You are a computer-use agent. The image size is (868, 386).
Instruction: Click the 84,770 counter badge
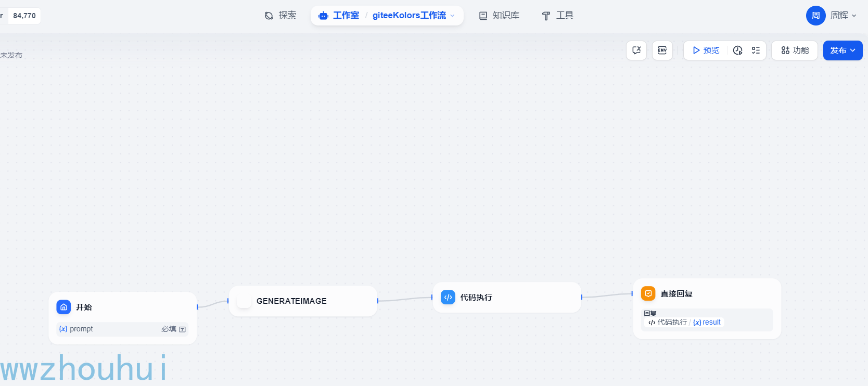click(24, 16)
